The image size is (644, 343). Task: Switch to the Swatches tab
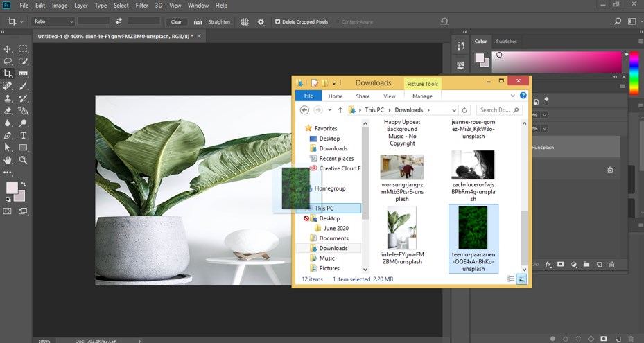pos(506,41)
